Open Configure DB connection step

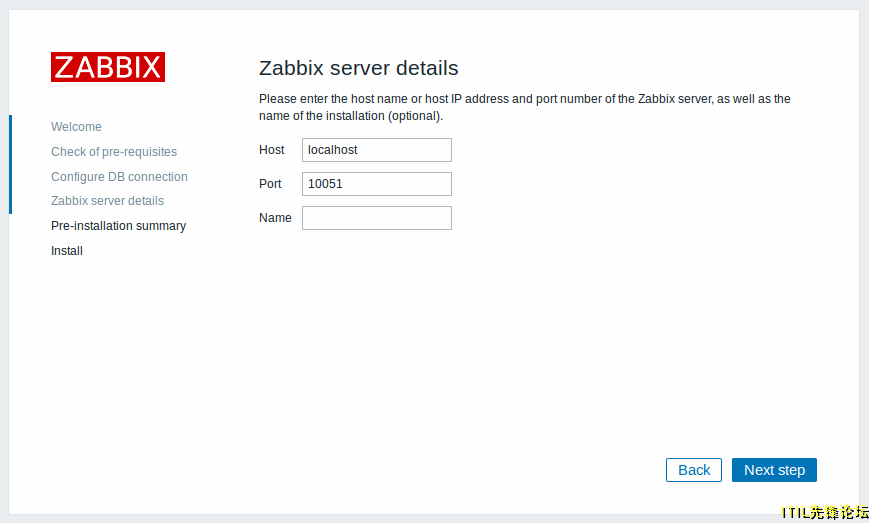coord(119,177)
